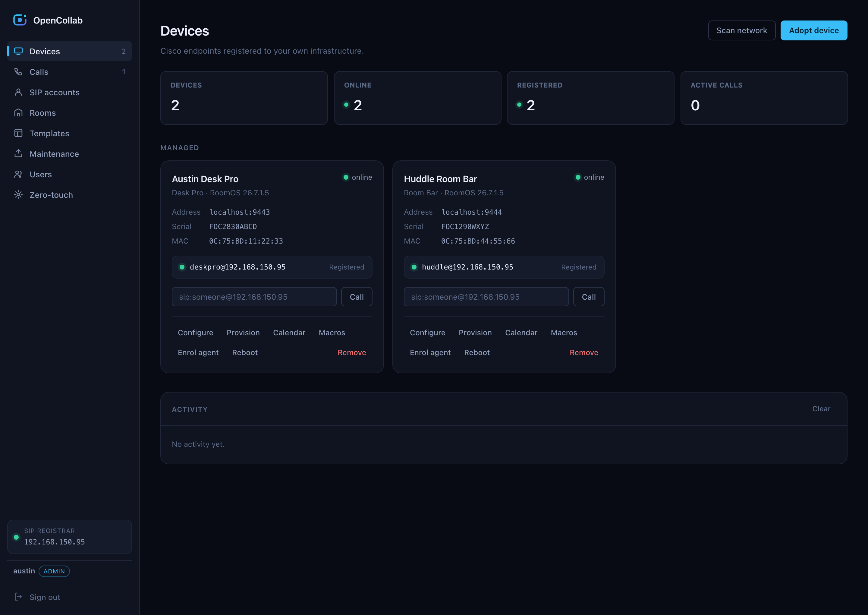This screenshot has width=868, height=615.
Task: Click Adopt device button
Action: [813, 30]
